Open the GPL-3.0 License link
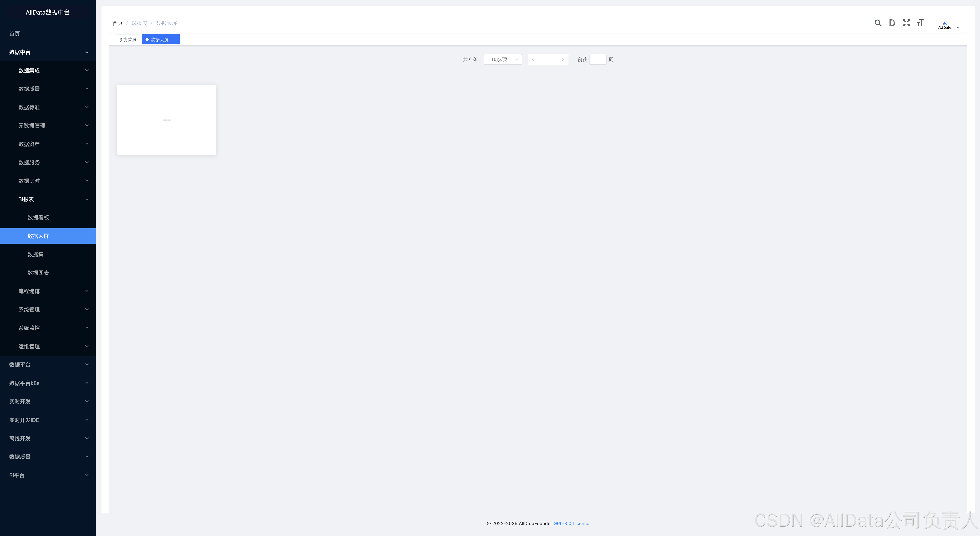 coord(571,523)
